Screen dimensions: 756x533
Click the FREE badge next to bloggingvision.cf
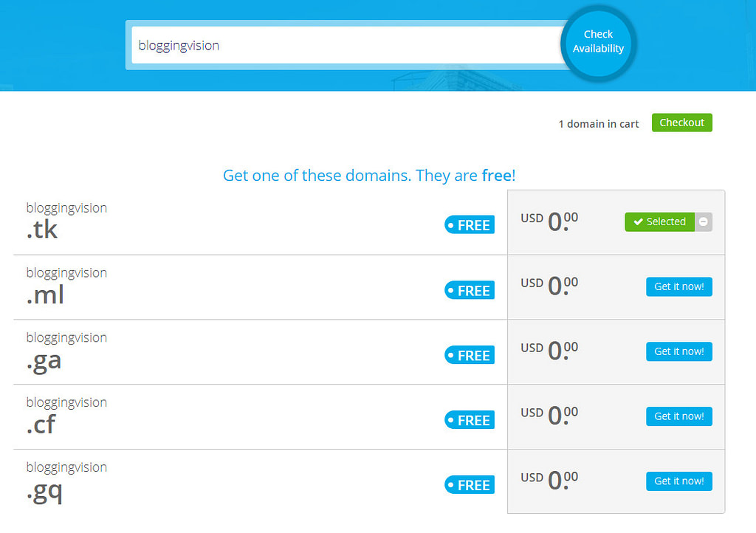[469, 419]
